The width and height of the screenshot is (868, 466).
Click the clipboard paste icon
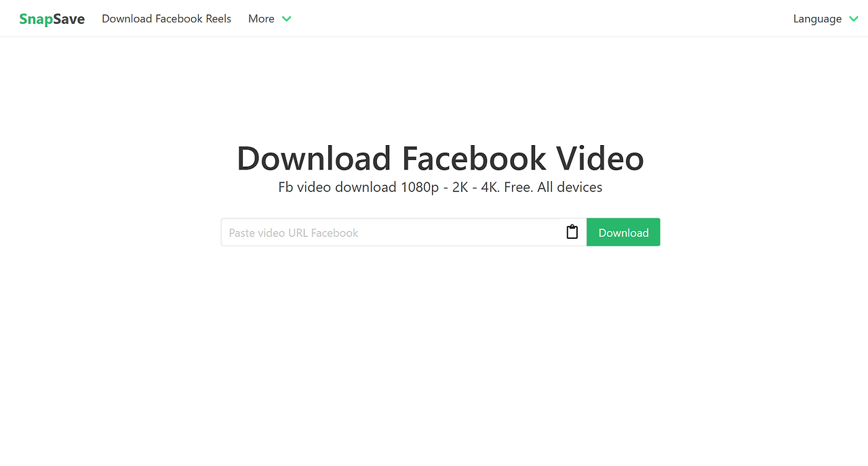pos(572,232)
